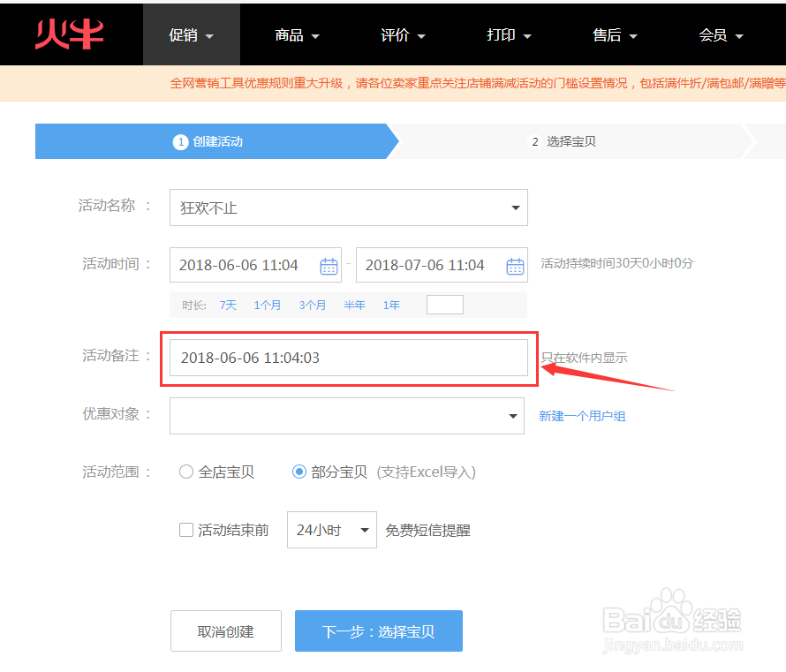Open the 促销 menu
786x672 pixels.
[x=192, y=35]
